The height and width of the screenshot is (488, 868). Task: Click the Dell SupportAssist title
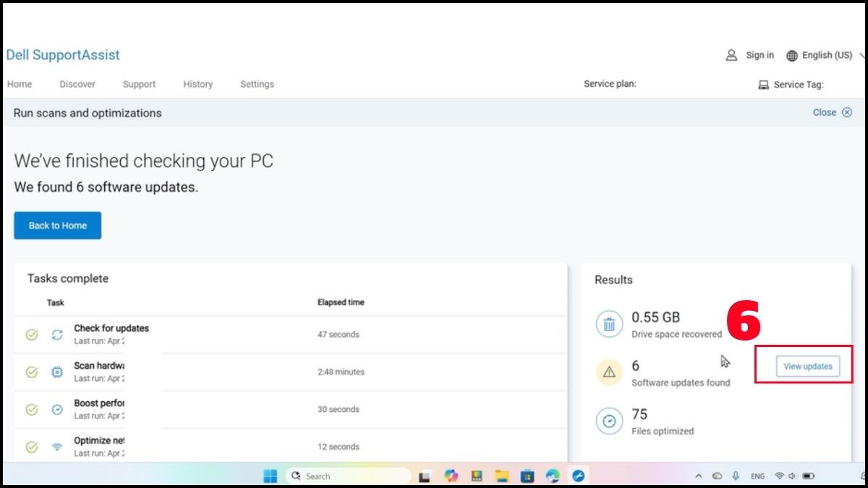click(x=63, y=55)
